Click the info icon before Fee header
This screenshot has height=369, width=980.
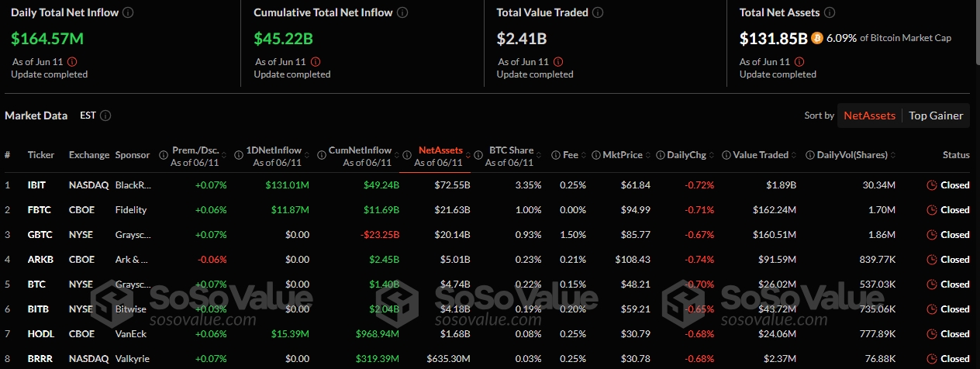(x=555, y=155)
